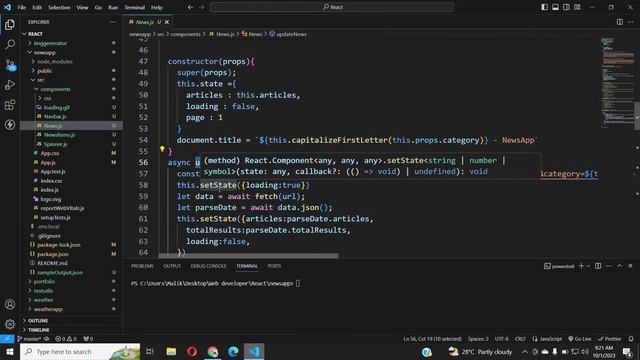Click the React command center search box
This screenshot has width=640, height=360.
pos(332,7)
